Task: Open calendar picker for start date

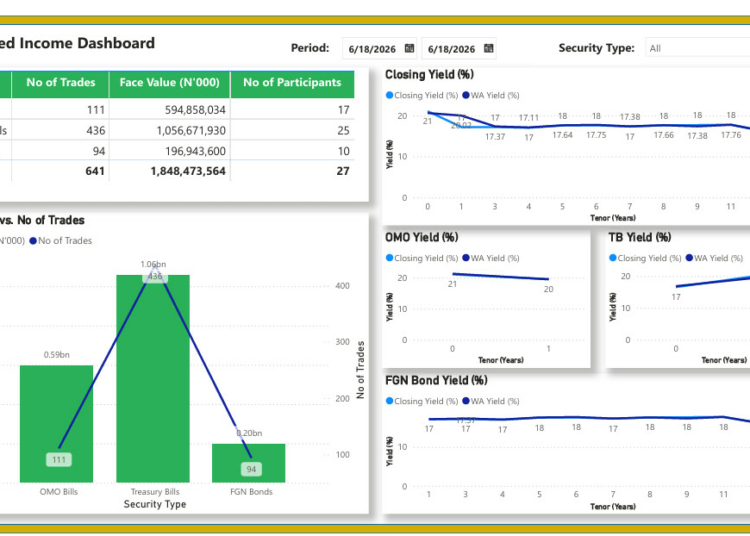Action: point(409,48)
